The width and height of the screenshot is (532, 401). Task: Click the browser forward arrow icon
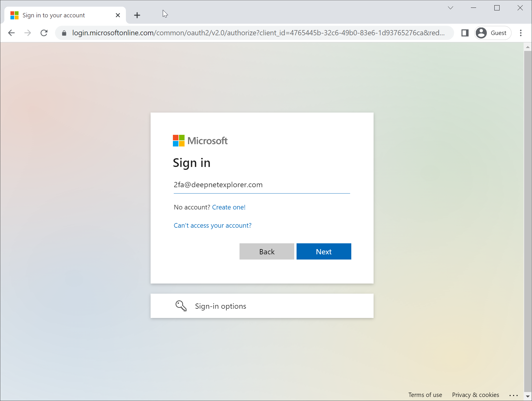pos(28,33)
